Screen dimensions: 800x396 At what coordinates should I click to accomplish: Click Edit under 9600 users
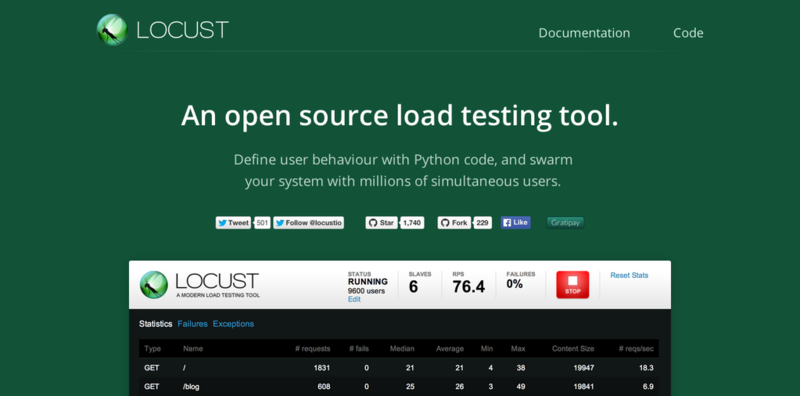tap(354, 300)
